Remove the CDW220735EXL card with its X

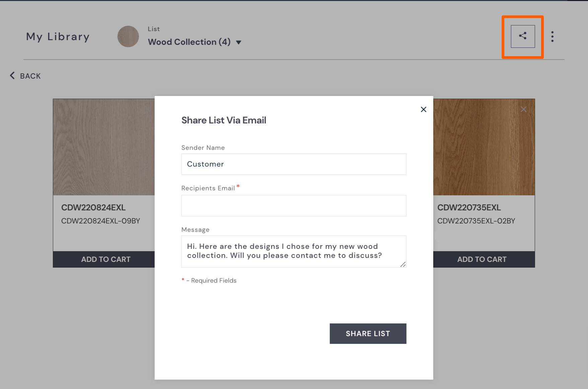coord(524,109)
